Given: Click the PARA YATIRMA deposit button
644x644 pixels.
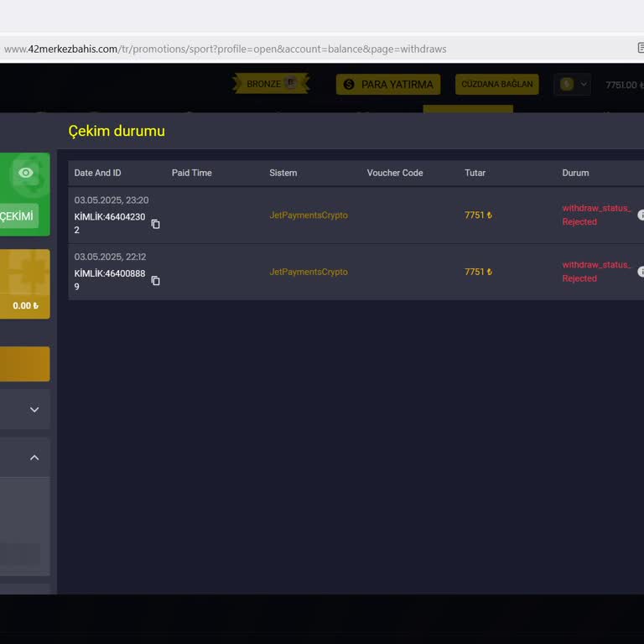Looking at the screenshot, I should pyautogui.click(x=388, y=84).
